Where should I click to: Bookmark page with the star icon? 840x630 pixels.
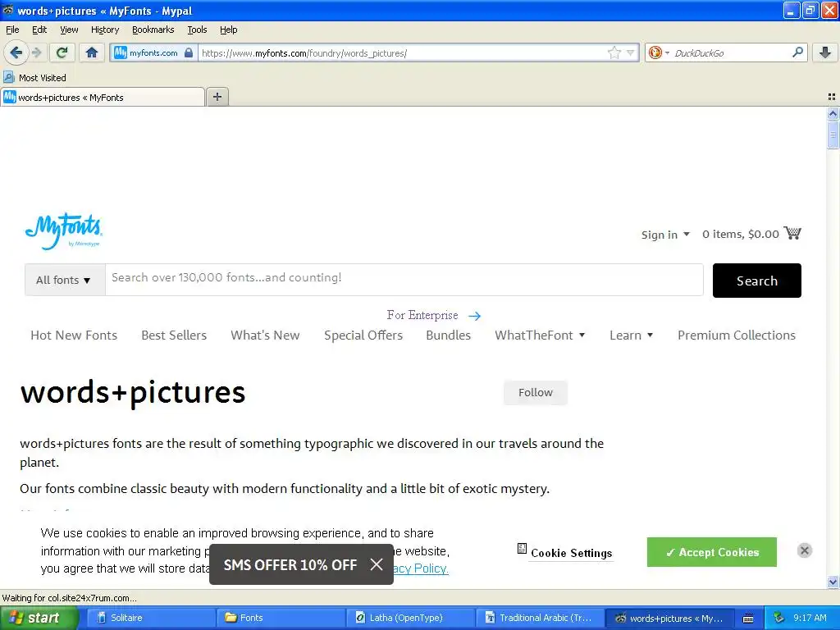pyautogui.click(x=614, y=52)
